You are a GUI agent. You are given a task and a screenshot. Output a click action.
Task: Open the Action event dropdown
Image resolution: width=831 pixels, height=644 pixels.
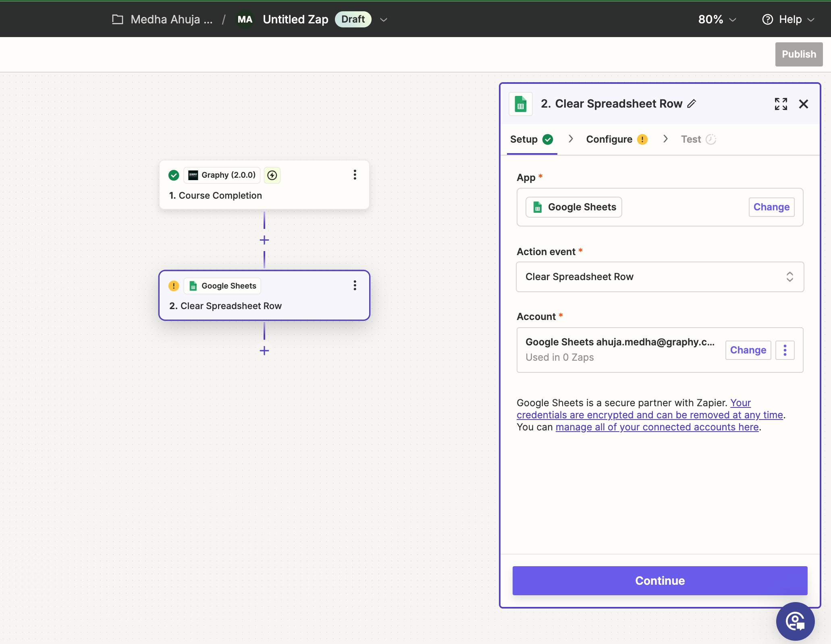pos(660,277)
